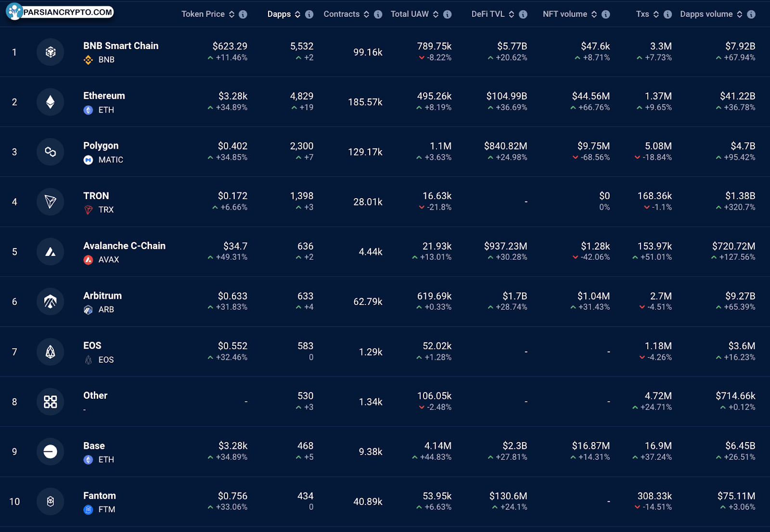
Task: Click the TRON chain logo icon
Action: click(x=51, y=202)
